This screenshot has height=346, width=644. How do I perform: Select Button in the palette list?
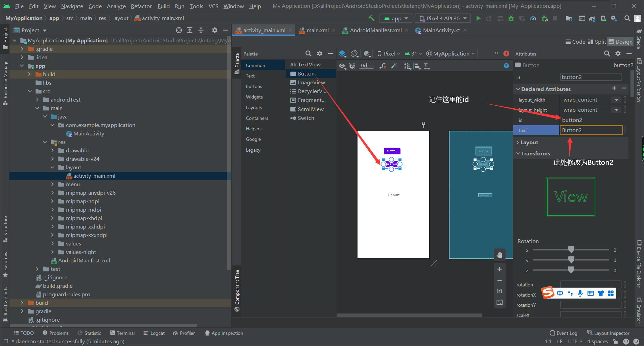pyautogui.click(x=306, y=73)
